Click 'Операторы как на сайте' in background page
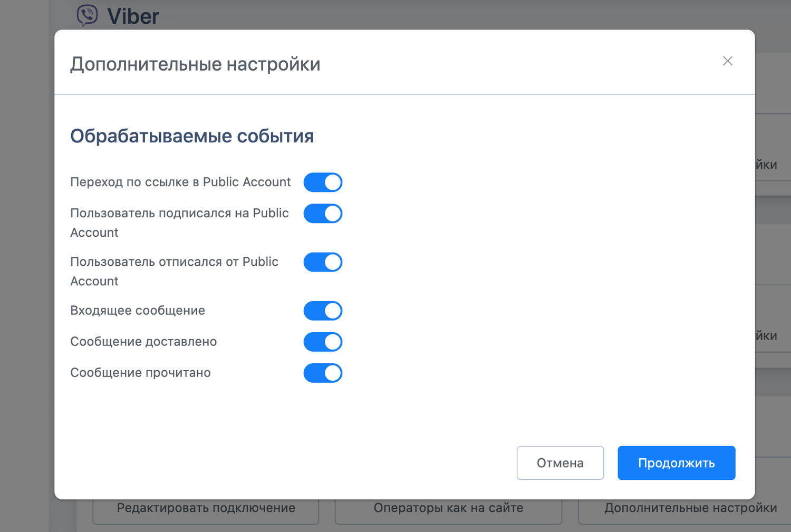The width and height of the screenshot is (791, 532). pyautogui.click(x=448, y=510)
